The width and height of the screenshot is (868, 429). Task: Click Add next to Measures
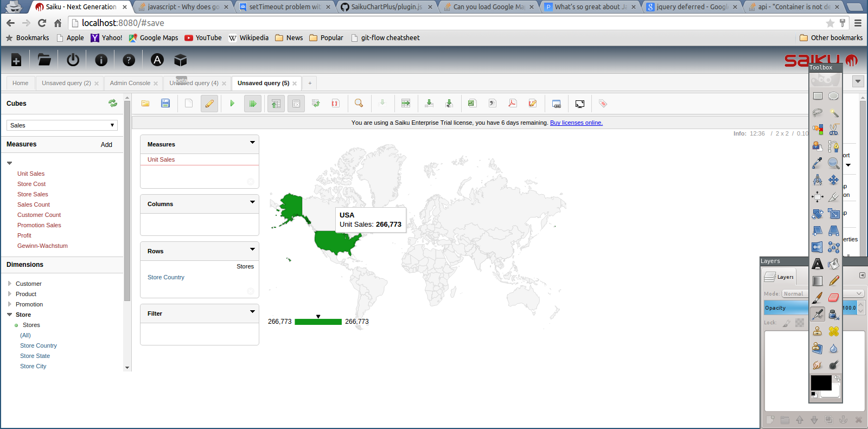(106, 145)
